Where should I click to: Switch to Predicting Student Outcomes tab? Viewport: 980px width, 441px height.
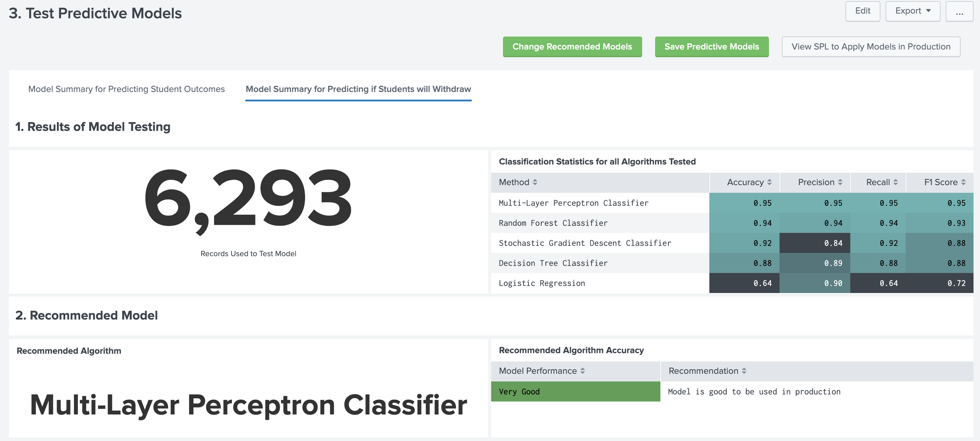click(126, 89)
